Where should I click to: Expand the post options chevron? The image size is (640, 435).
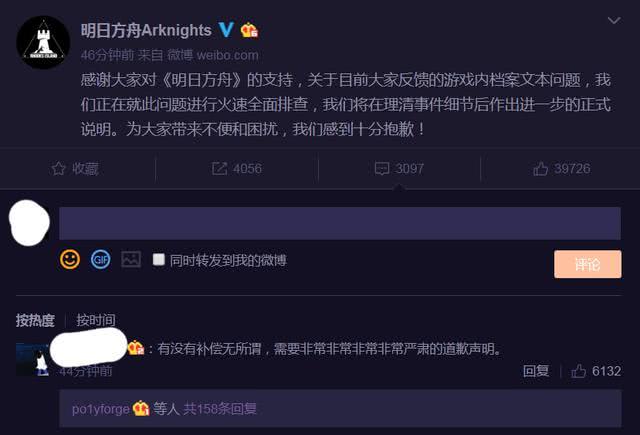coord(614,20)
